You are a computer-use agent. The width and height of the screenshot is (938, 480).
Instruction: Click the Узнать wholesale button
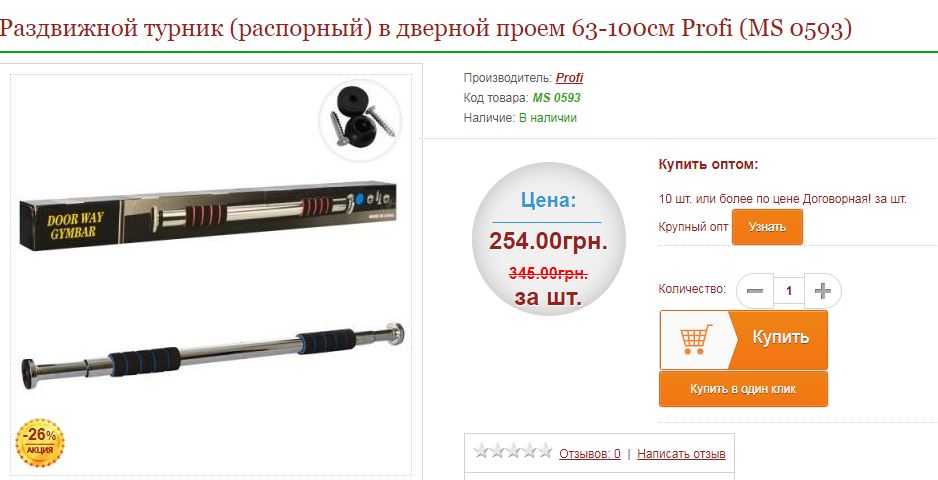pyautogui.click(x=767, y=227)
